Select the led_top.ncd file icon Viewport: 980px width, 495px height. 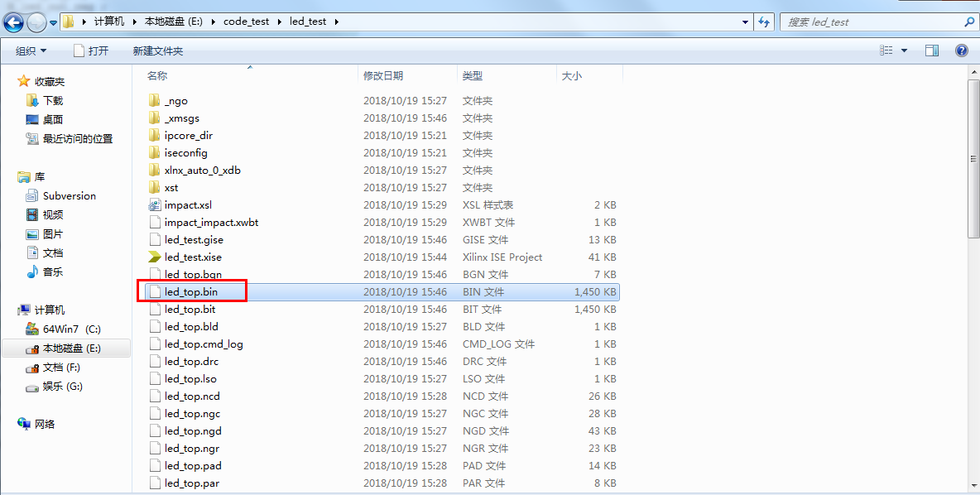click(155, 396)
